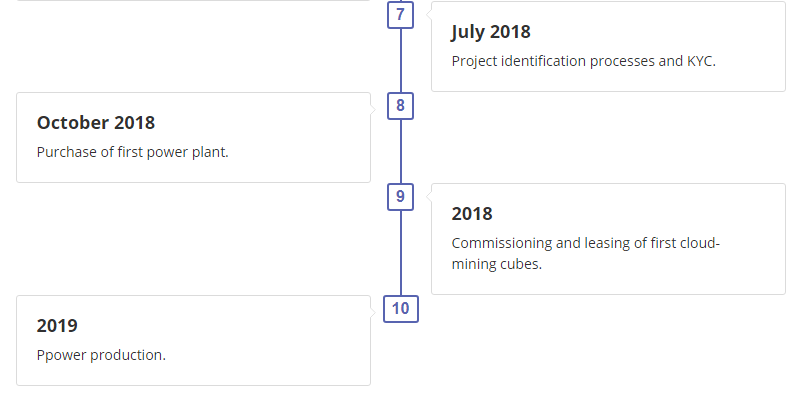Select the step 10 timeline marker
The height and width of the screenshot is (413, 792).
point(401,309)
